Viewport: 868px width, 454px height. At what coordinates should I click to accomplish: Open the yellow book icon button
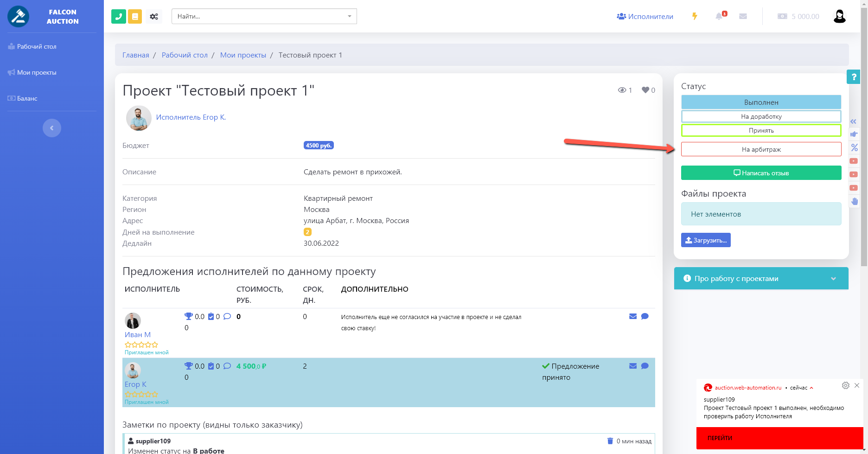[x=135, y=16]
